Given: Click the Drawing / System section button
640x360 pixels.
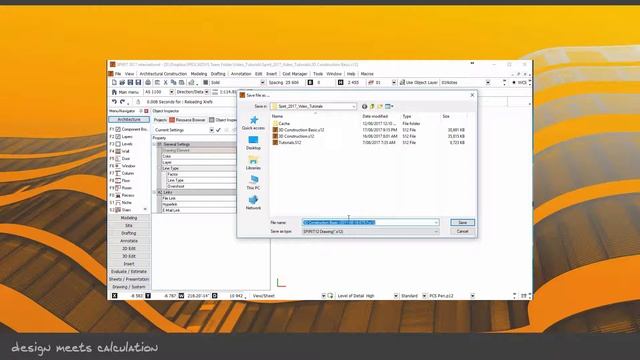Looking at the screenshot, I should coord(129,287).
